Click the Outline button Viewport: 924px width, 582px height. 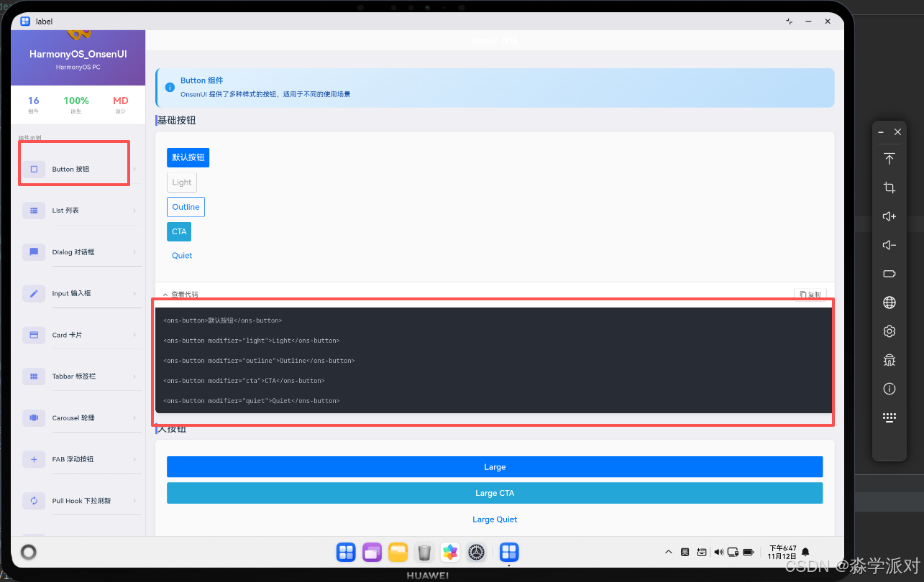tap(186, 207)
